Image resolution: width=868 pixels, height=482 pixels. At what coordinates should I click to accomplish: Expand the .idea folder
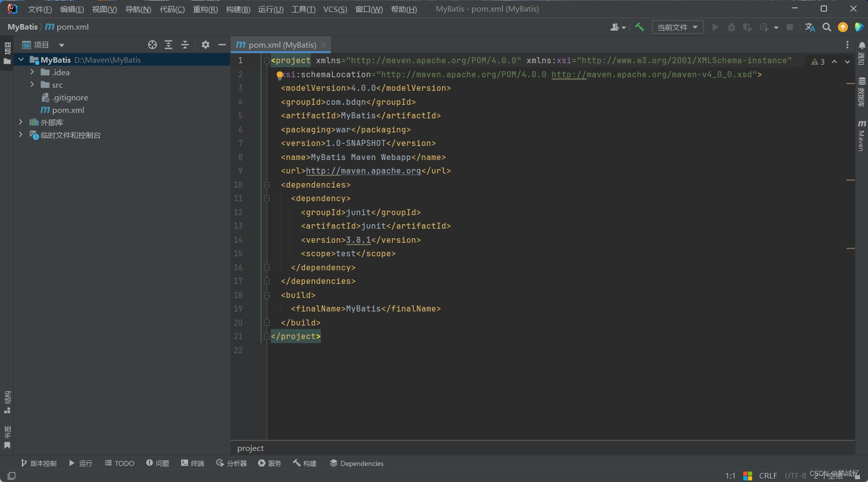tap(32, 72)
